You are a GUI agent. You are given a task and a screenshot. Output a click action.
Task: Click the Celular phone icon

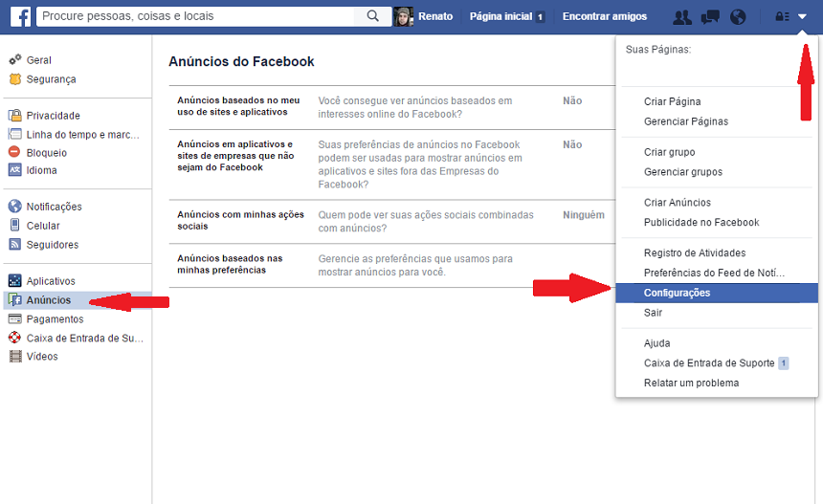14,225
